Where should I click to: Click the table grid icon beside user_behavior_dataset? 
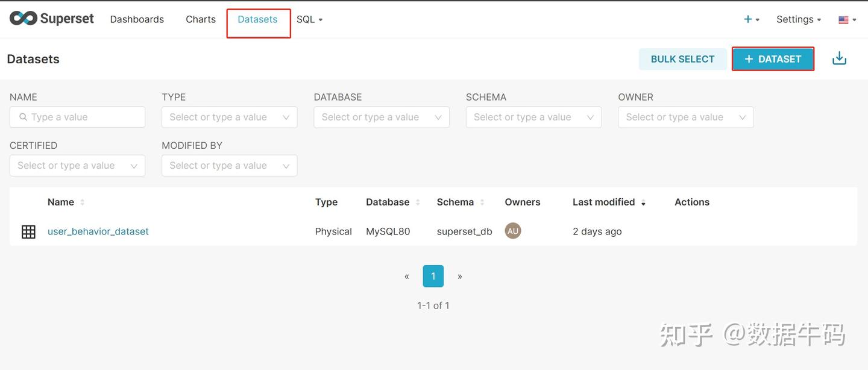28,231
